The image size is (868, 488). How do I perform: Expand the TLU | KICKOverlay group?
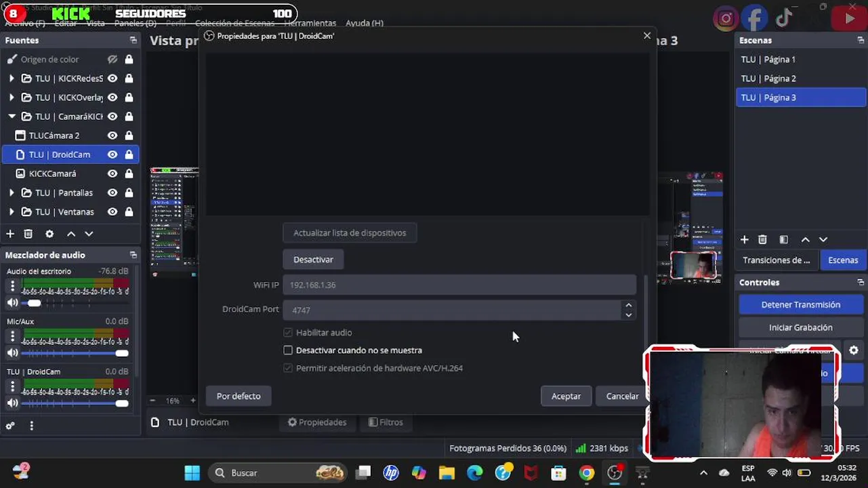[12, 98]
